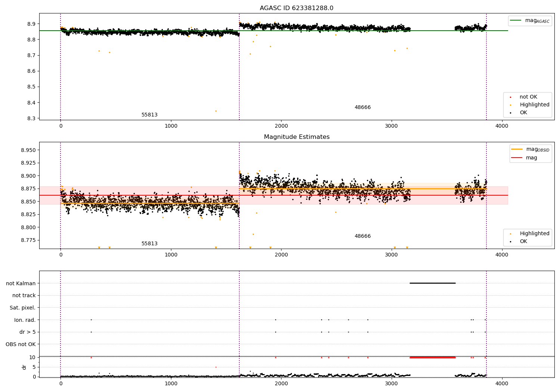Click red marker band at dr value 10
Viewport: 560px width, 392px height.
coord(433,357)
